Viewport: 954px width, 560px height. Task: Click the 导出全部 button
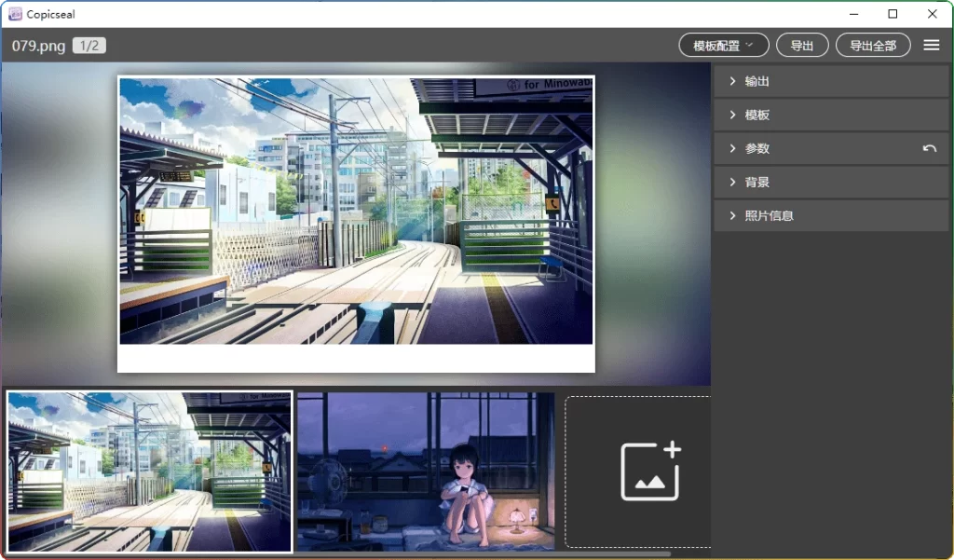pyautogui.click(x=872, y=45)
